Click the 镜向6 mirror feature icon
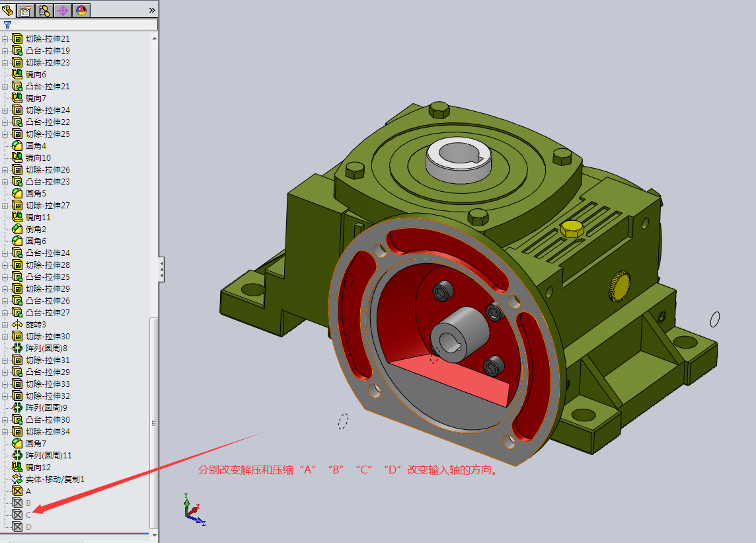 pyautogui.click(x=17, y=74)
